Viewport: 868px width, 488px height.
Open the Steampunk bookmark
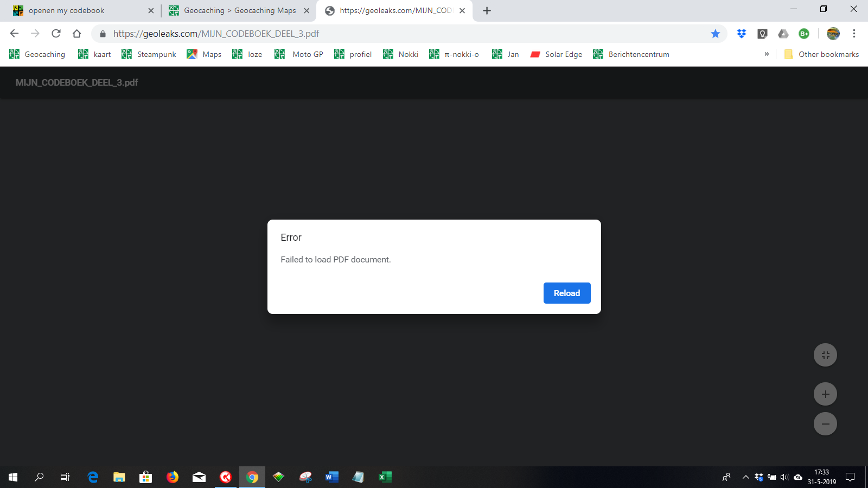click(x=149, y=54)
